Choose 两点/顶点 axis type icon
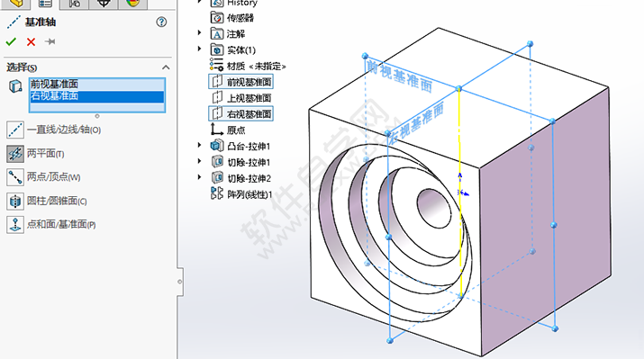 click(15, 177)
